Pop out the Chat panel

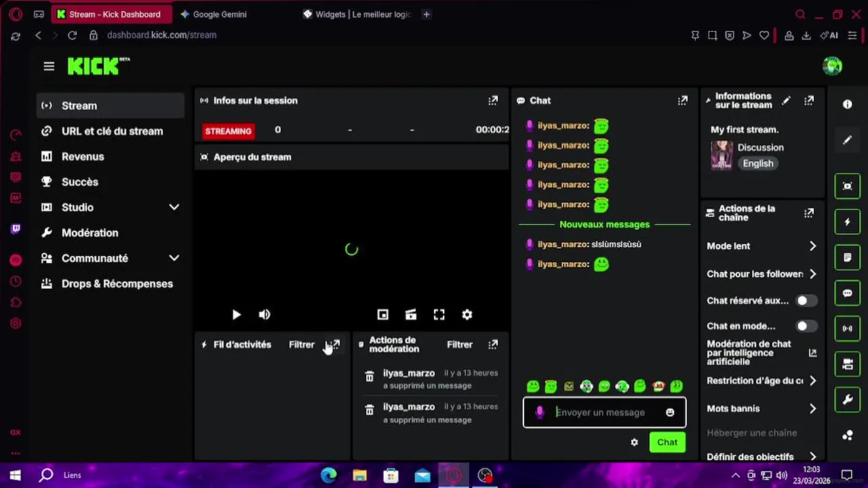(x=683, y=100)
